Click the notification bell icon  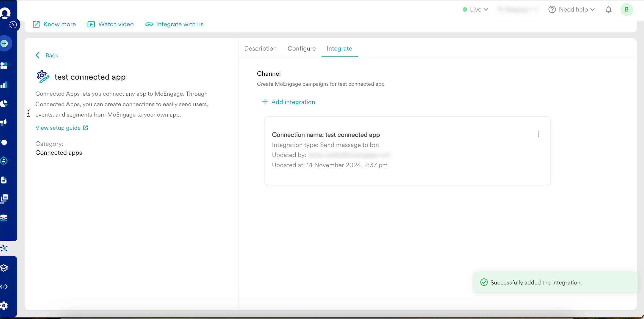click(608, 9)
